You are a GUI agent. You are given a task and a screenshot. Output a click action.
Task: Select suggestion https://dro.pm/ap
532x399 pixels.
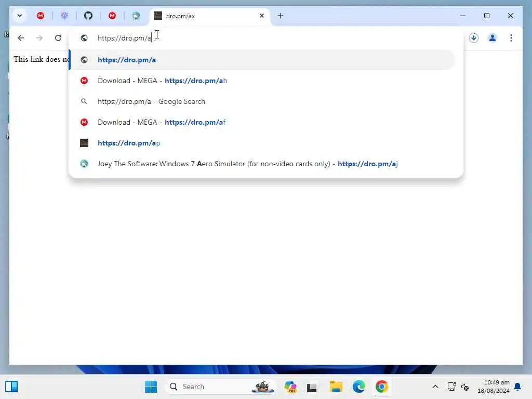262,143
